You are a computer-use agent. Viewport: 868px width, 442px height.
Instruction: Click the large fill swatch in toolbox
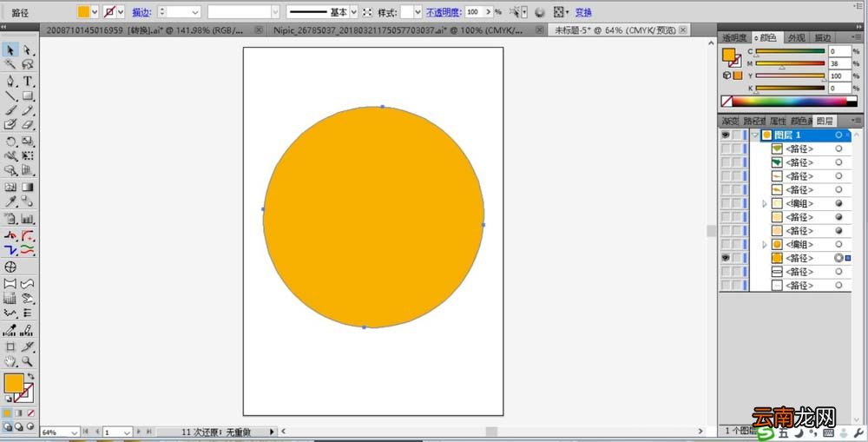[x=13, y=383]
